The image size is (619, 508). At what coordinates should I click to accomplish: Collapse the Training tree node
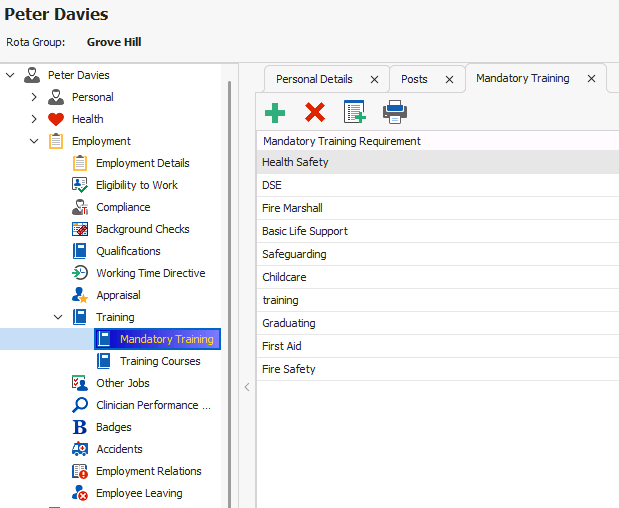coord(58,317)
